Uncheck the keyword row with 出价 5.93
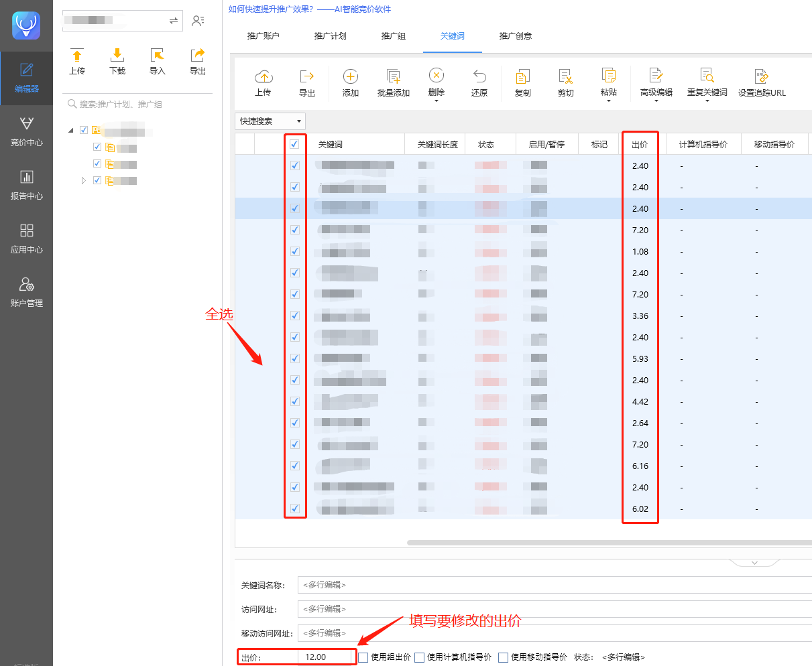The height and width of the screenshot is (666, 812). pos(294,358)
